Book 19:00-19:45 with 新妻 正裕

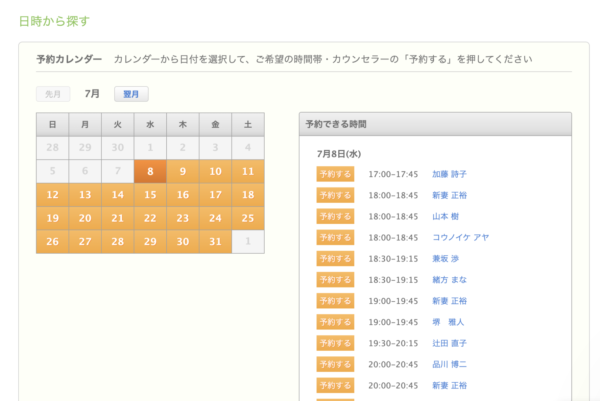click(335, 301)
